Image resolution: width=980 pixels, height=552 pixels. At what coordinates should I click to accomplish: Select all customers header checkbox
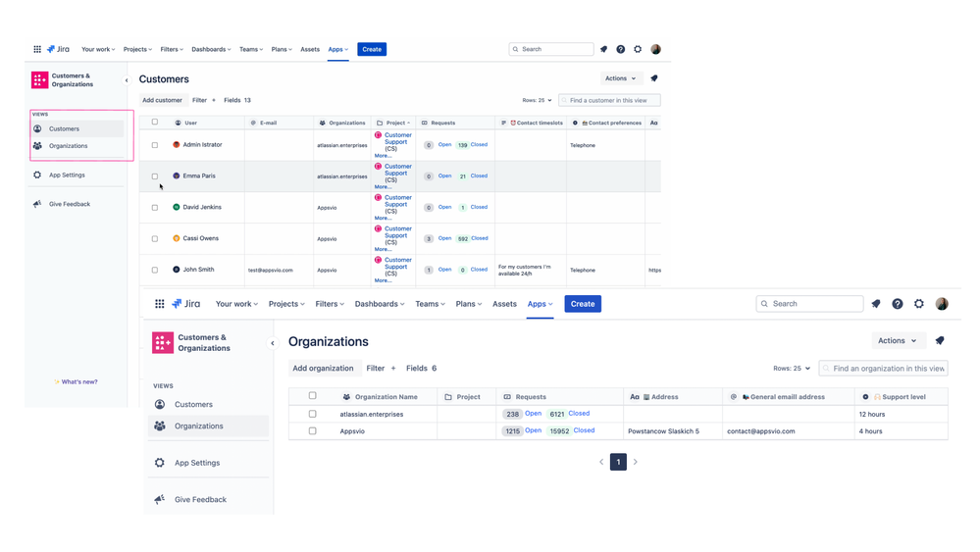point(155,123)
